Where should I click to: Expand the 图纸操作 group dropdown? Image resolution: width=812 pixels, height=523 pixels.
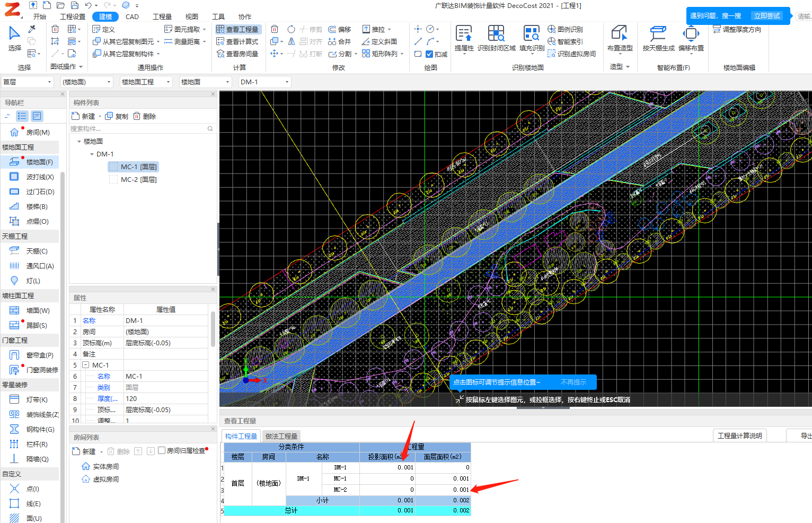tap(81, 67)
